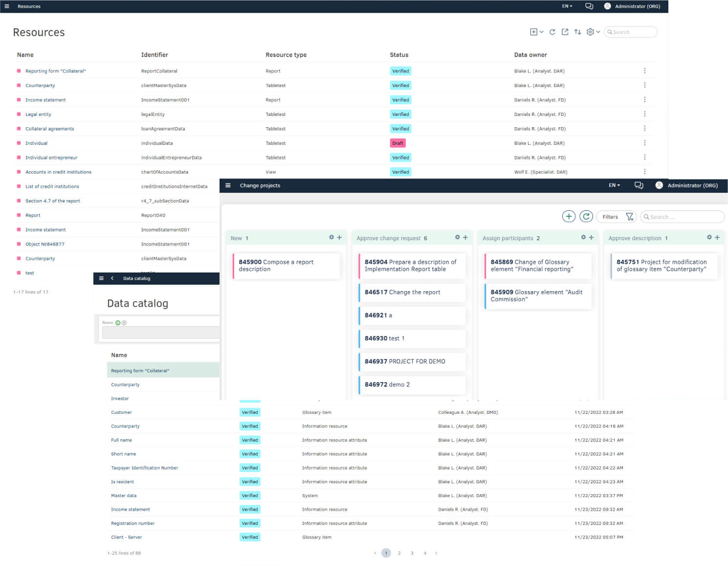Click the sort arrows icon in Resources

(577, 32)
